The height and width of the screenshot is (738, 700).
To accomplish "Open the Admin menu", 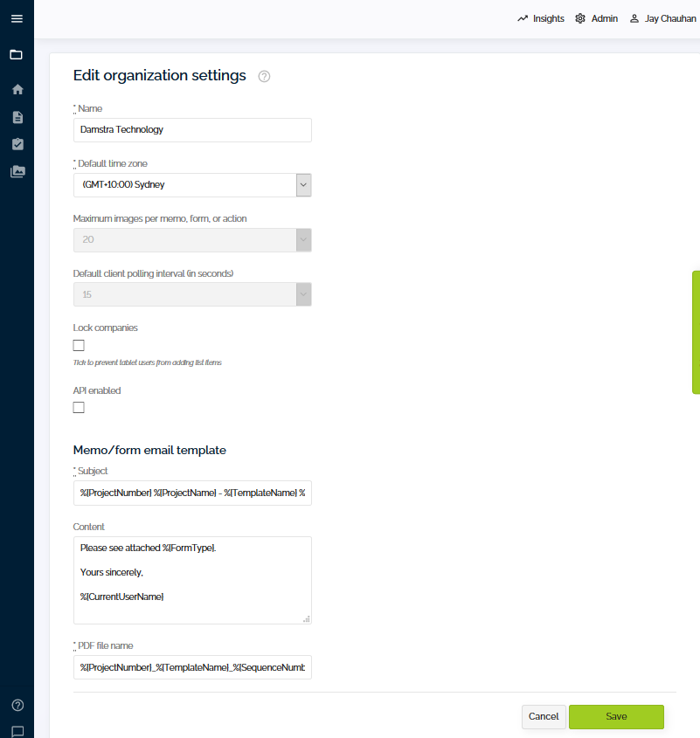I will pyautogui.click(x=596, y=18).
